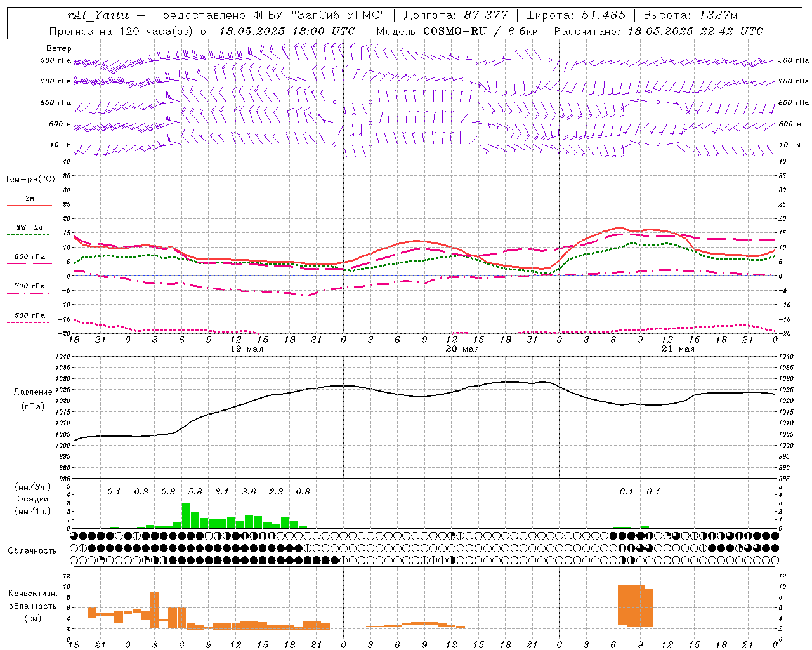Click the Широта: 51.465 header field

[x=575, y=15]
